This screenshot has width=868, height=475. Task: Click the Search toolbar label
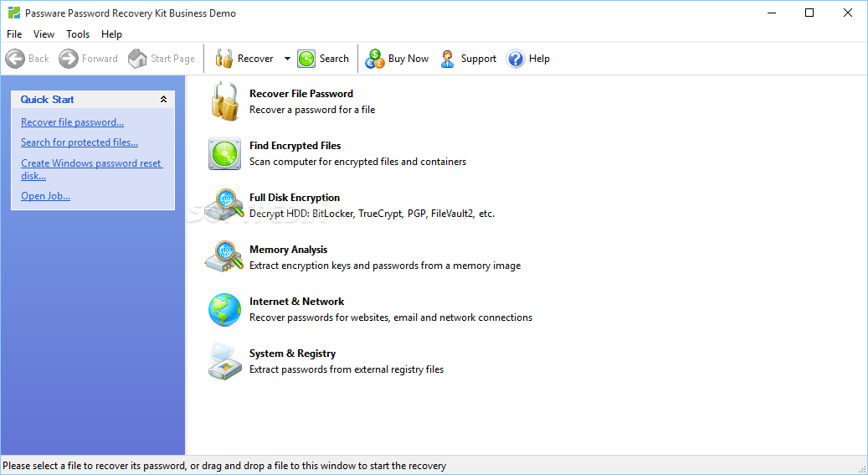pos(334,58)
